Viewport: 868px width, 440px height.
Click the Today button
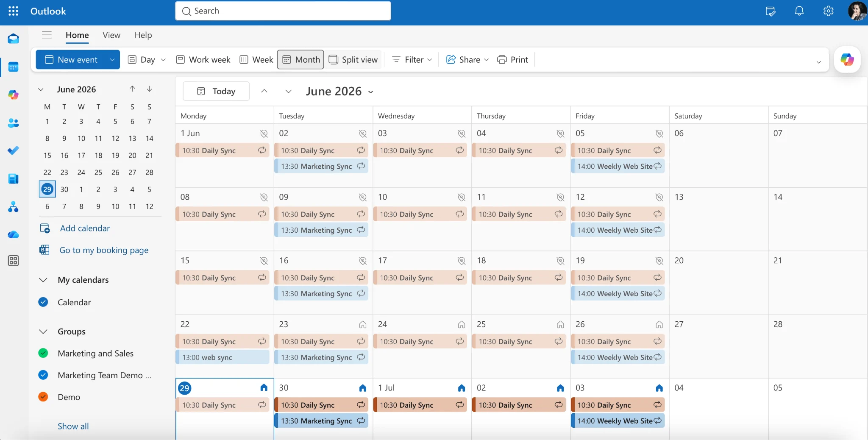216,91
